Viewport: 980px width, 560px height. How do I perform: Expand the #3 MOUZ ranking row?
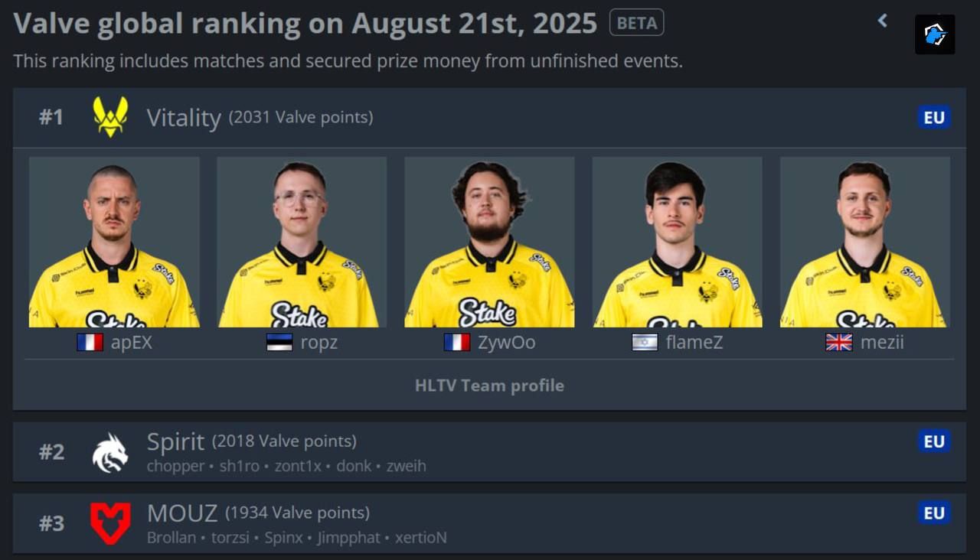[x=489, y=523]
